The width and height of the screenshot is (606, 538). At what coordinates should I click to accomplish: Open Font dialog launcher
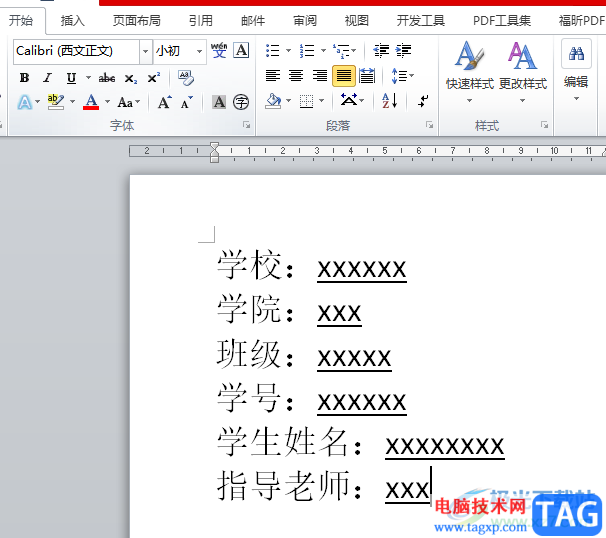(247, 125)
